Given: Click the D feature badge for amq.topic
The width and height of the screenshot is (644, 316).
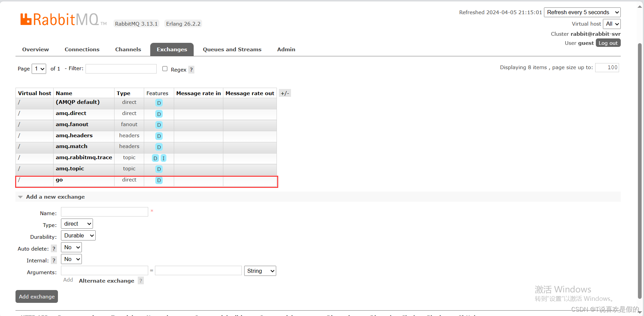Looking at the screenshot, I should click(x=159, y=169).
